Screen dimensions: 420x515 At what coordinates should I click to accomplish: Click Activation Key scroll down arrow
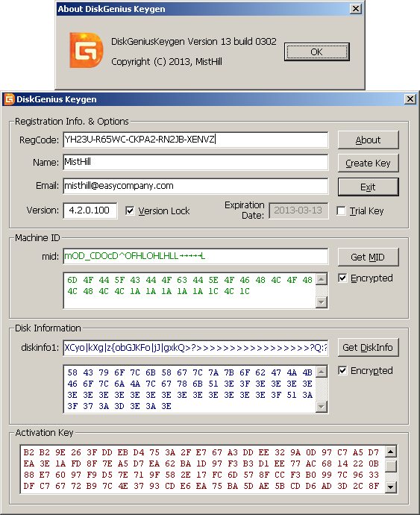[391, 487]
